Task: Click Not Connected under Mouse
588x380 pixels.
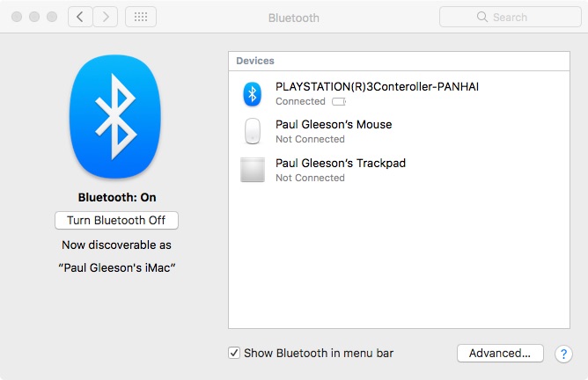Action: tap(310, 139)
